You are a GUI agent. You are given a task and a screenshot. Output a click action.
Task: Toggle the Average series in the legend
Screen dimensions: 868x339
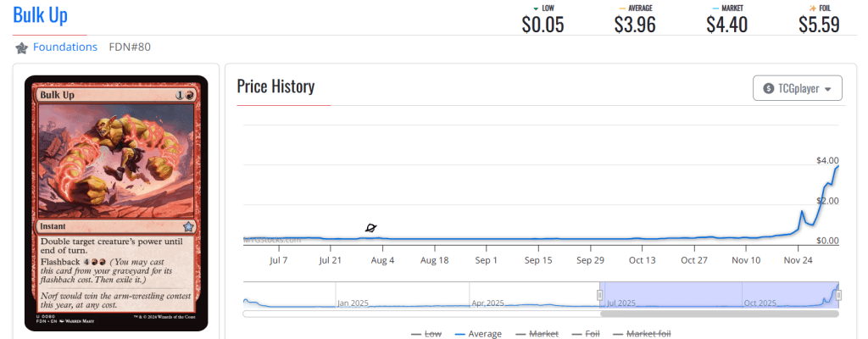click(478, 334)
